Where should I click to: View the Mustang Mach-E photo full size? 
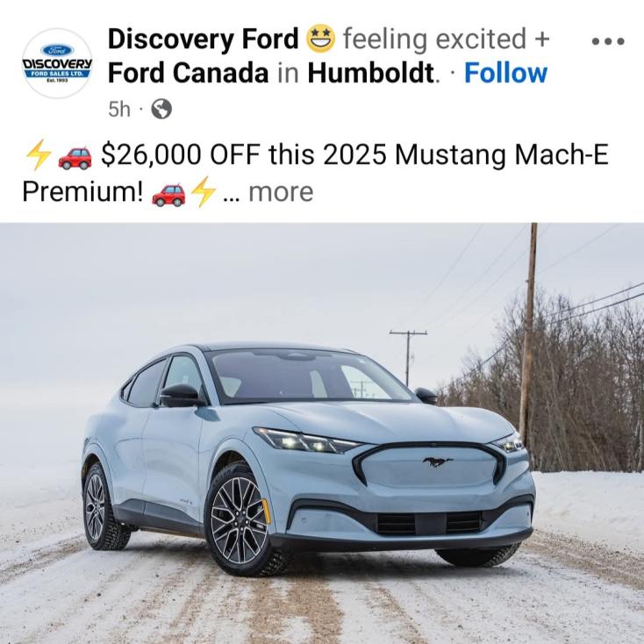click(x=322, y=433)
